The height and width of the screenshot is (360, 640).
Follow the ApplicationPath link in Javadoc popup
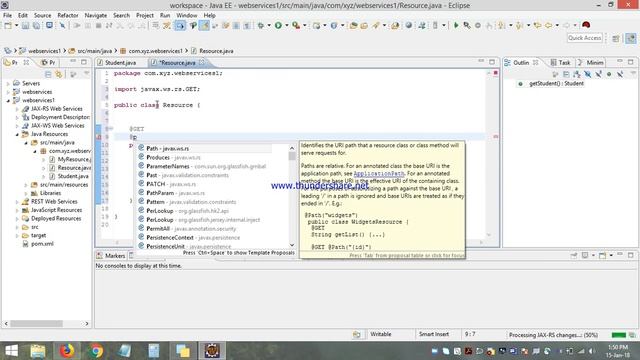(378, 173)
